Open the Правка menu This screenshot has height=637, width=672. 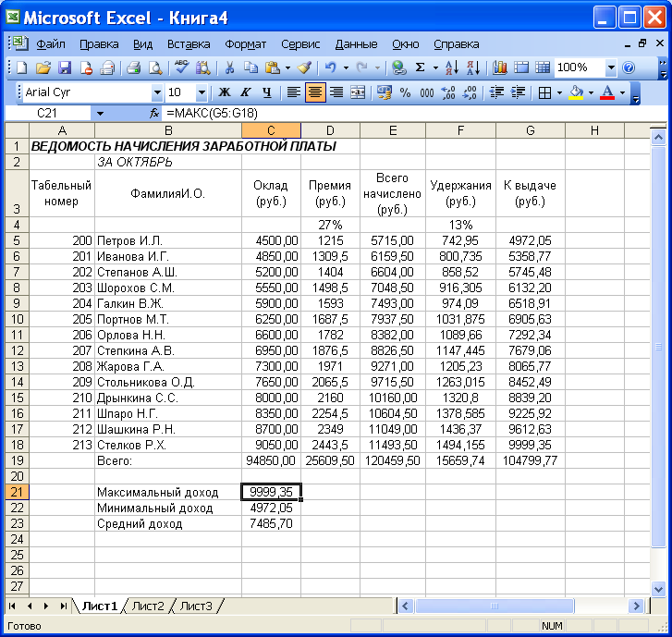pyautogui.click(x=99, y=44)
